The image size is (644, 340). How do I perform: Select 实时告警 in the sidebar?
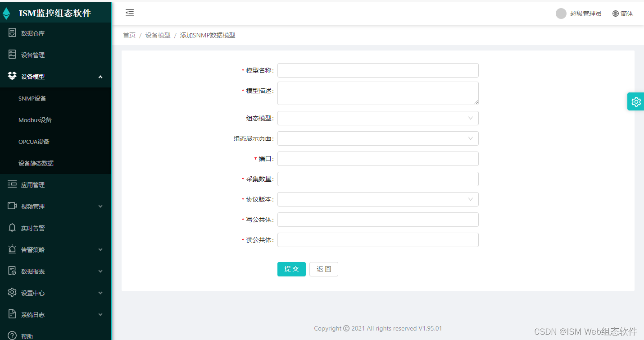(x=55, y=228)
